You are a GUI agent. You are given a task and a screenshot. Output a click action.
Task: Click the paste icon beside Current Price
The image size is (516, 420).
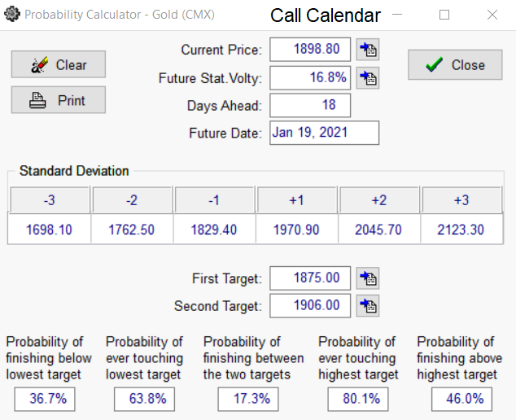[x=368, y=50]
